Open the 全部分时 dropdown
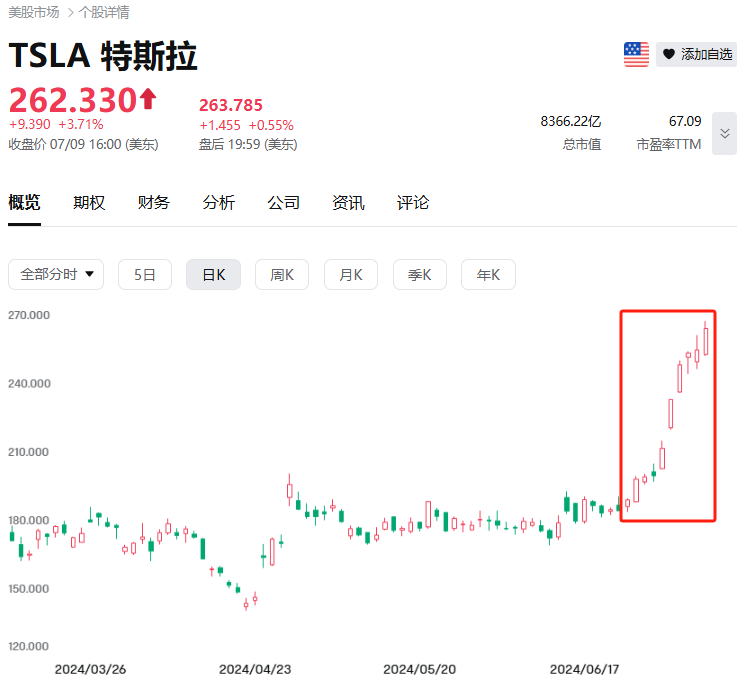 [x=56, y=274]
